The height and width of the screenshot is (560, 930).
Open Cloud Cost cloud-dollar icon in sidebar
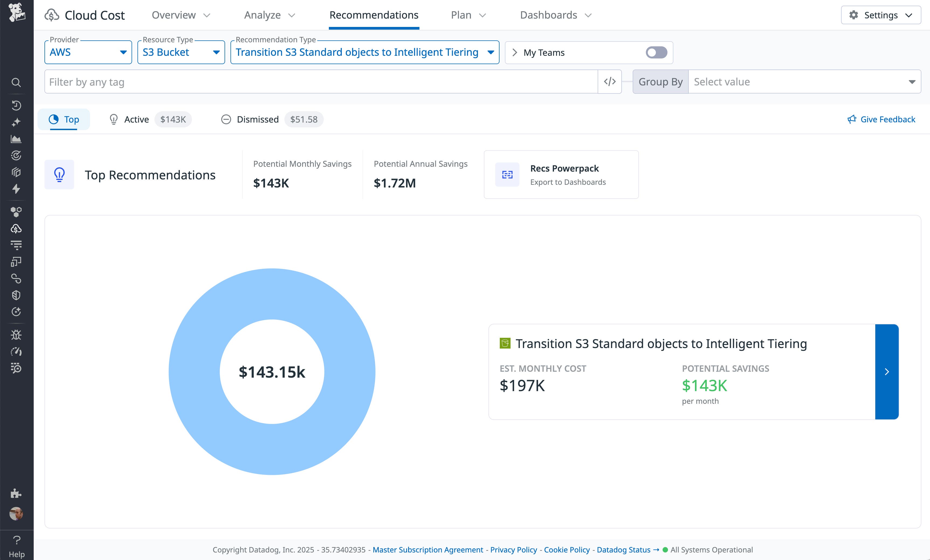click(16, 228)
